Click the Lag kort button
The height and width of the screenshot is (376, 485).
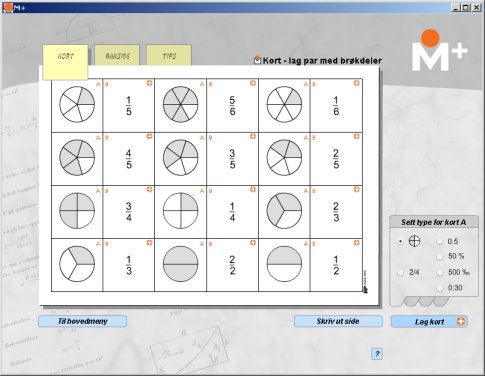coord(429,322)
